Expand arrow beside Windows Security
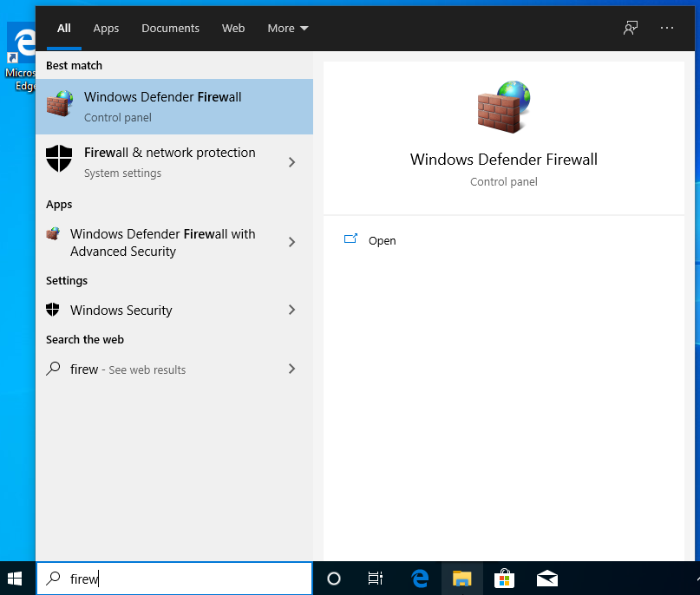Viewport: 700px width, 595px height. (x=291, y=310)
